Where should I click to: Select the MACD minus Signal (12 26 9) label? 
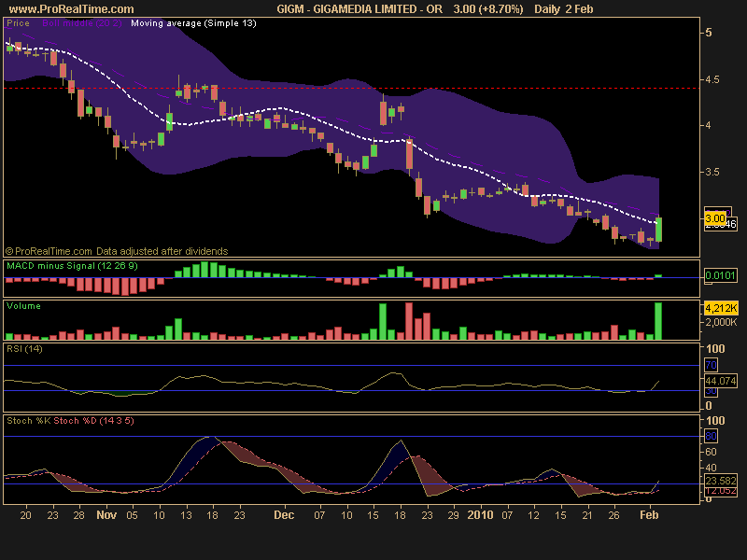pos(72,266)
